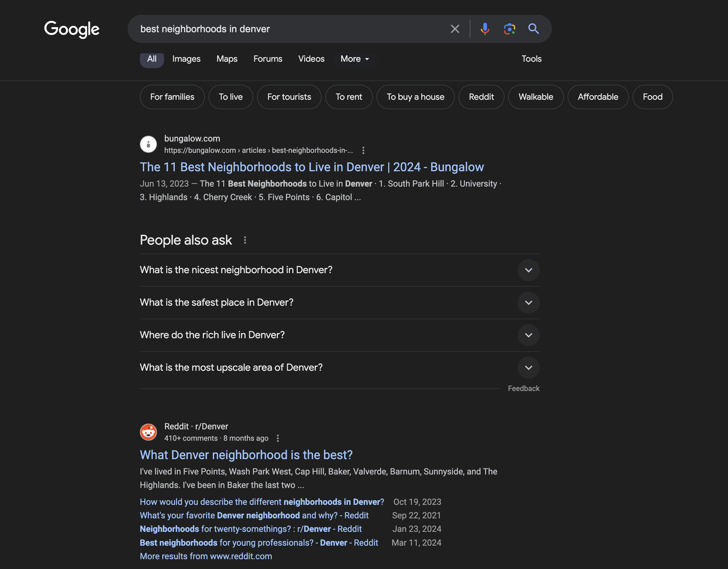The image size is (728, 569).
Task: Activate voice search microphone
Action: click(485, 29)
